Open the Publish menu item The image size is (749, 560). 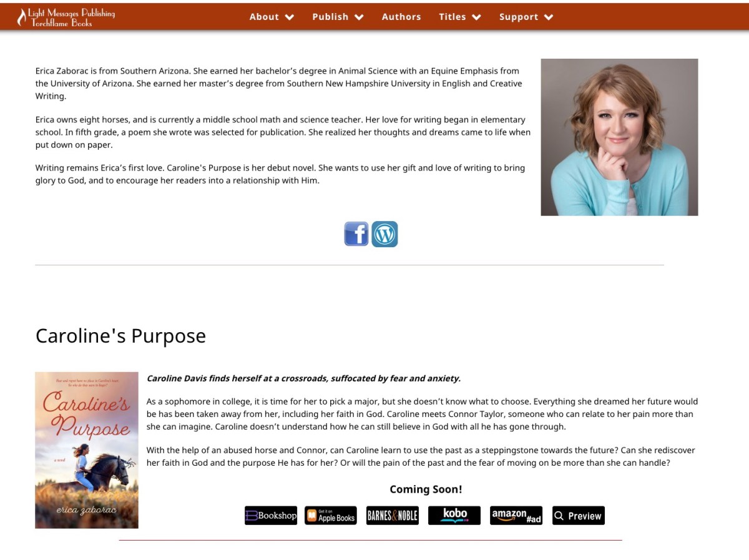(x=330, y=17)
